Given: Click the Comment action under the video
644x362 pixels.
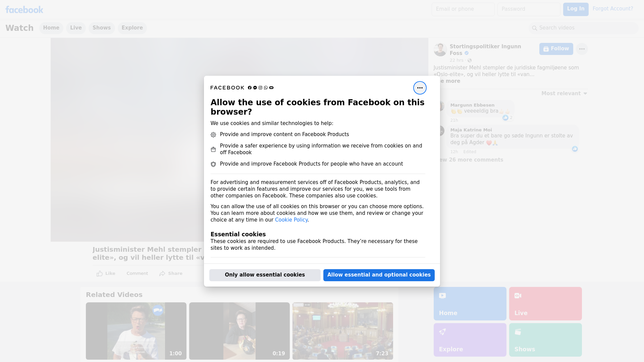Looking at the screenshot, I should pyautogui.click(x=137, y=274).
